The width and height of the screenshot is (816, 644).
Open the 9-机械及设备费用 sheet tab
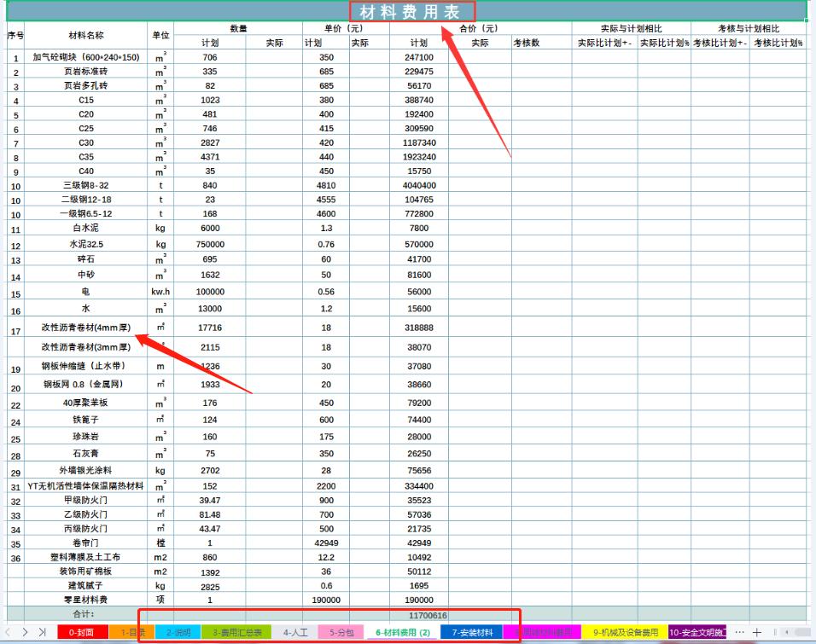(627, 632)
